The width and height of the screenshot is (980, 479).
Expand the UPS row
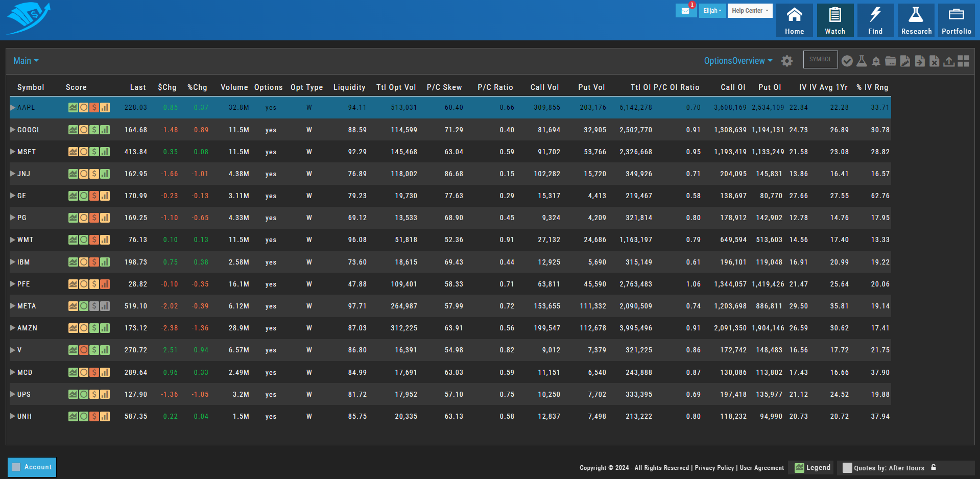(x=13, y=394)
